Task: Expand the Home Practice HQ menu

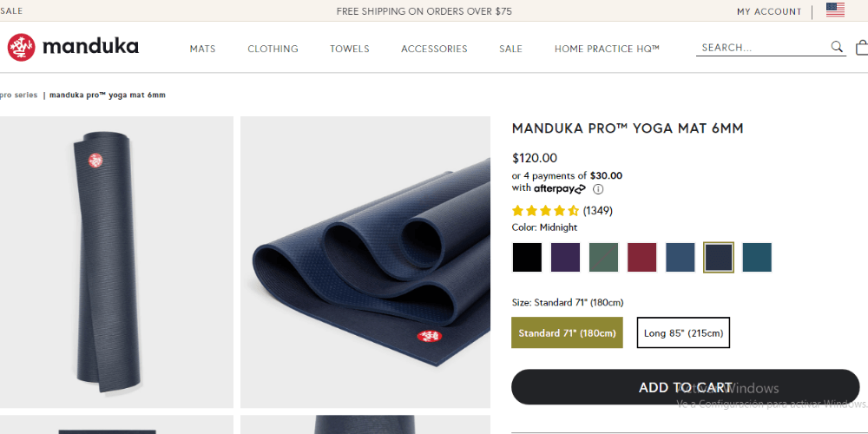Action: (607, 49)
